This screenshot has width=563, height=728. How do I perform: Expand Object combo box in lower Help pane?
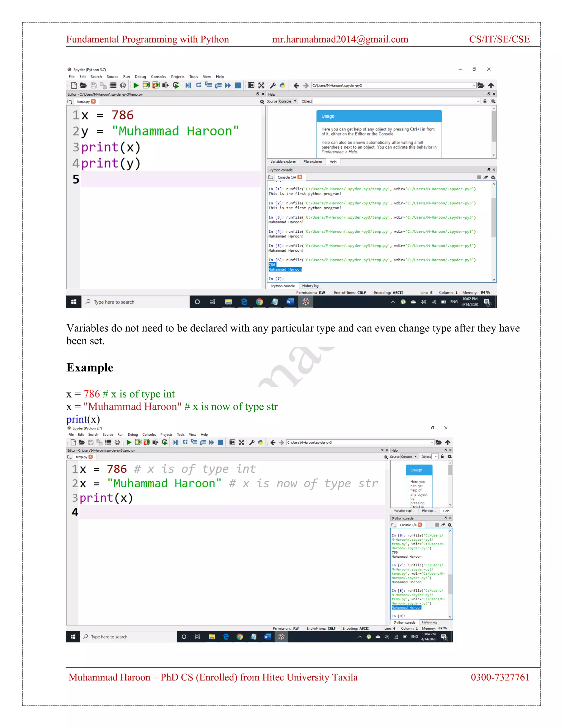[x=436, y=457]
